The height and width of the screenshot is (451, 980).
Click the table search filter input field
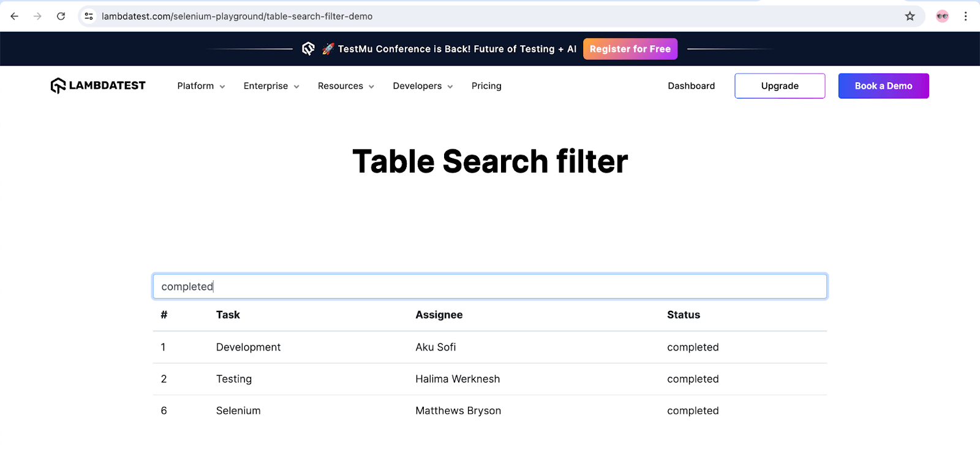490,286
